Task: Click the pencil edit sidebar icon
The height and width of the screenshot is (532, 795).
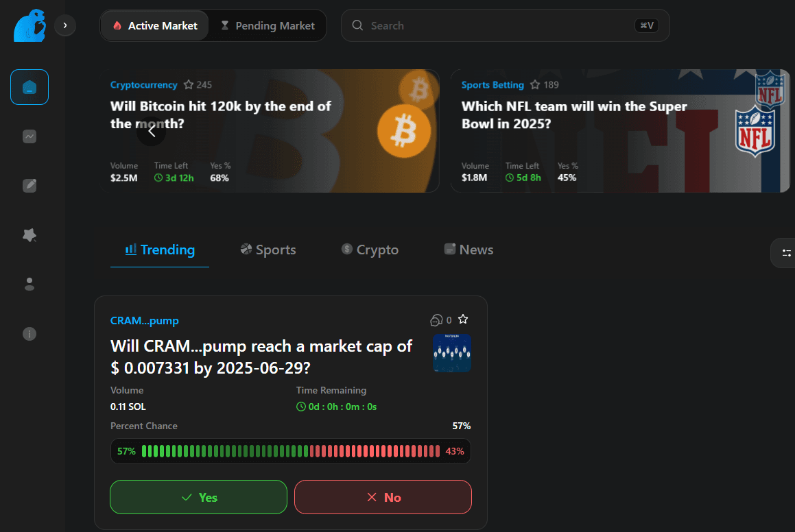Action: coord(29,185)
